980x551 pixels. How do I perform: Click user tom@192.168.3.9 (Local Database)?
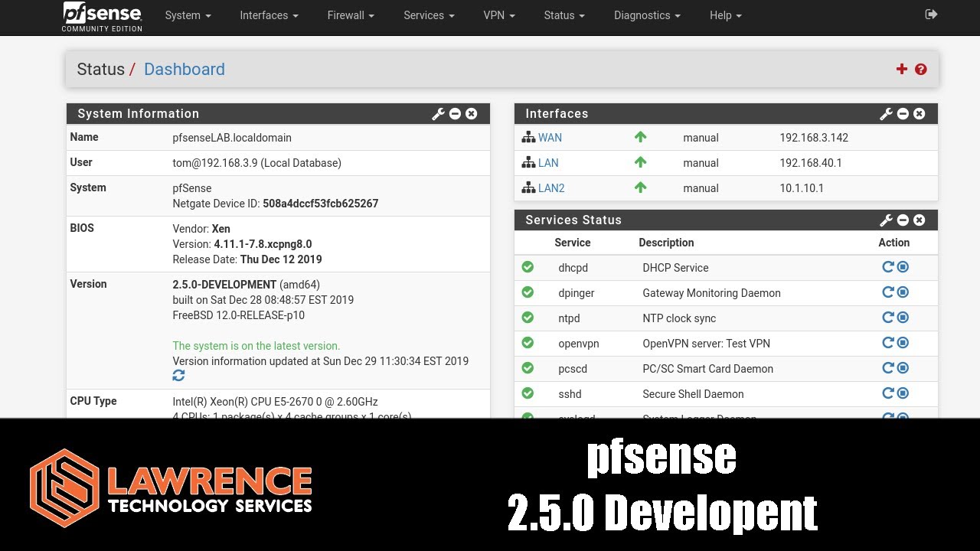(x=256, y=163)
